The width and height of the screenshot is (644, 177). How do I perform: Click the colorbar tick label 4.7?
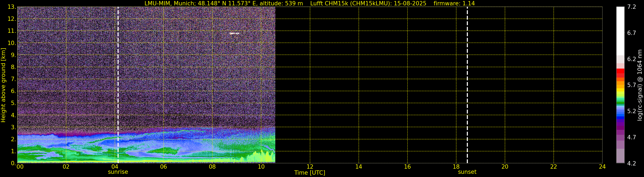(x=632, y=137)
